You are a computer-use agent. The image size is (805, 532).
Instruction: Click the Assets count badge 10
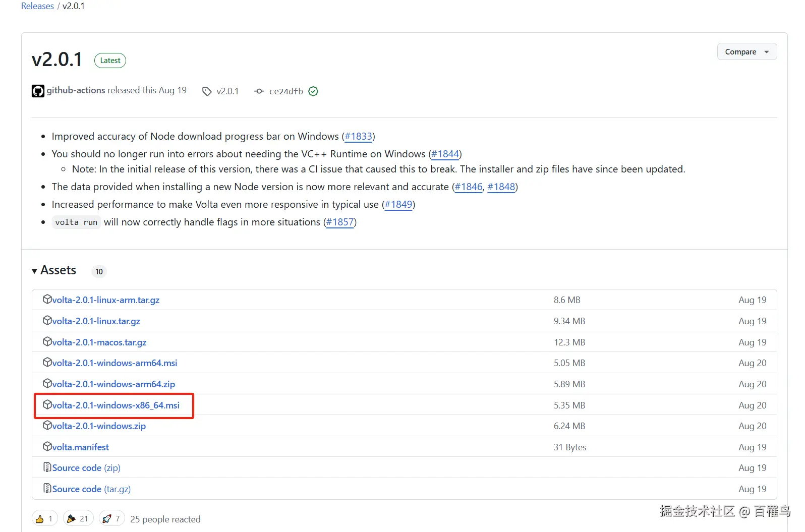pos(99,271)
